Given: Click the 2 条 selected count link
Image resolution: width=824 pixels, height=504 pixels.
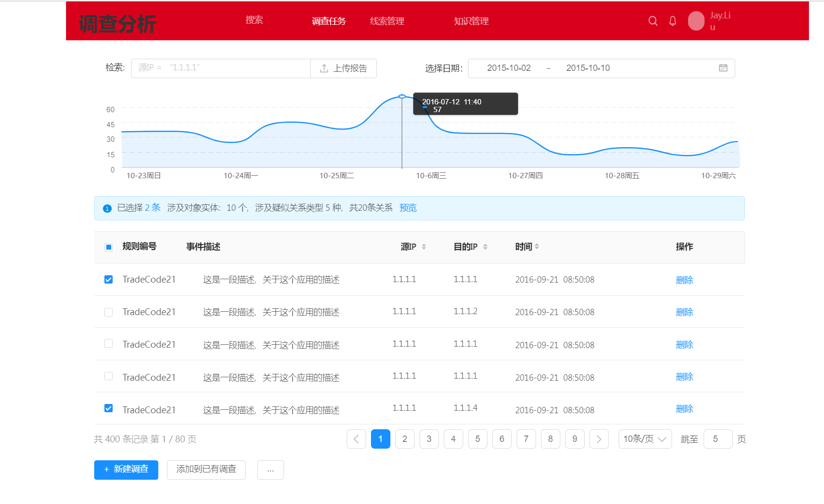Looking at the screenshot, I should click(152, 208).
